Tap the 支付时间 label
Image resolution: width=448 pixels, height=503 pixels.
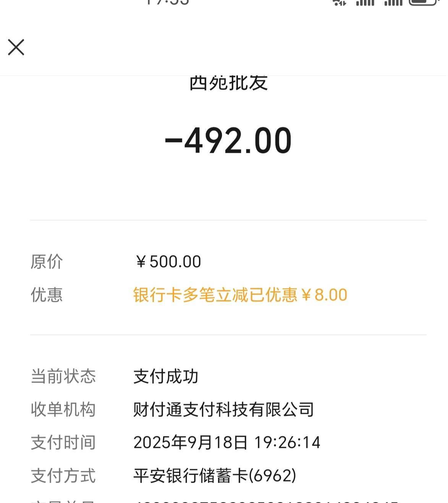(63, 443)
